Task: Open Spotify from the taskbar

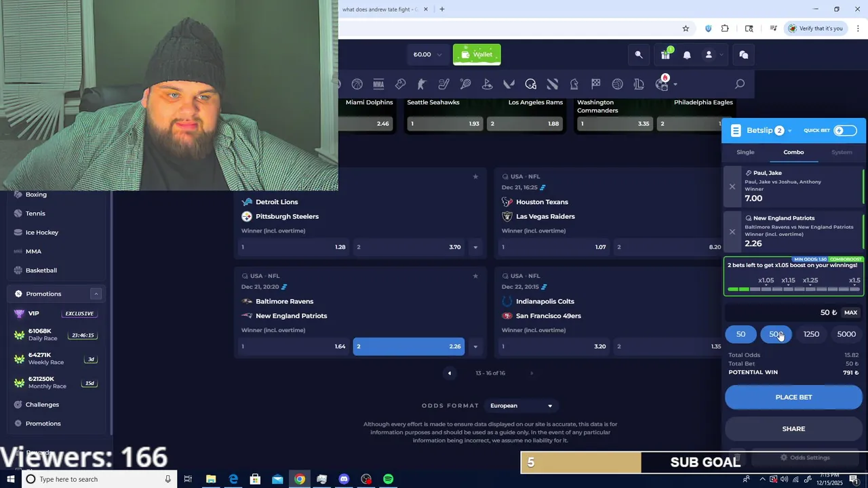Action: [x=388, y=479]
